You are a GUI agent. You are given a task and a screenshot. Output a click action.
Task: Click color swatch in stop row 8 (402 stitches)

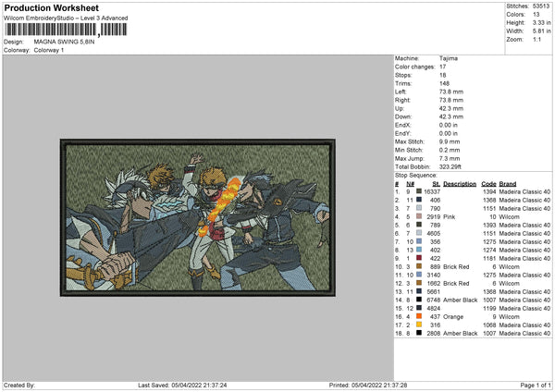419,250
